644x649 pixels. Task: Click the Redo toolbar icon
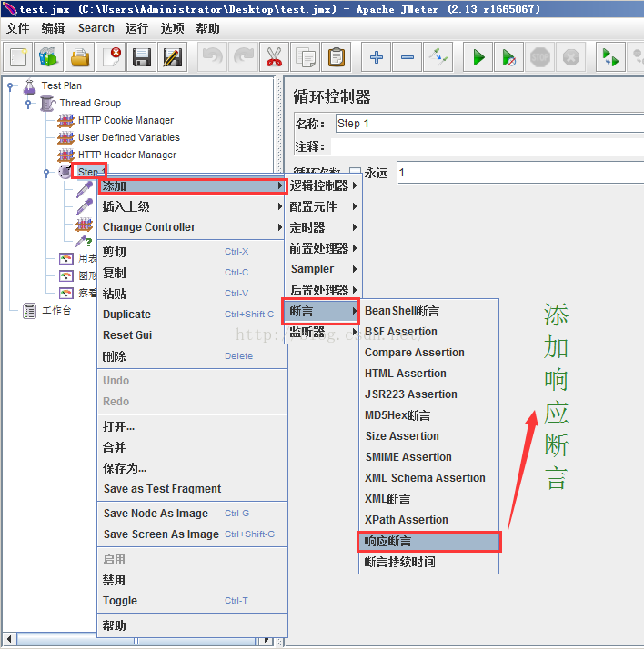(x=244, y=57)
